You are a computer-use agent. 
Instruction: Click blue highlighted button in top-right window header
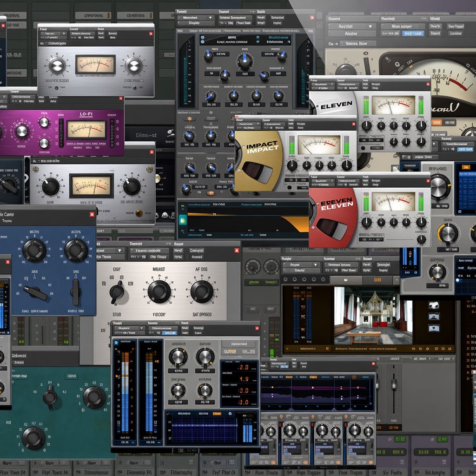[x=413, y=33]
